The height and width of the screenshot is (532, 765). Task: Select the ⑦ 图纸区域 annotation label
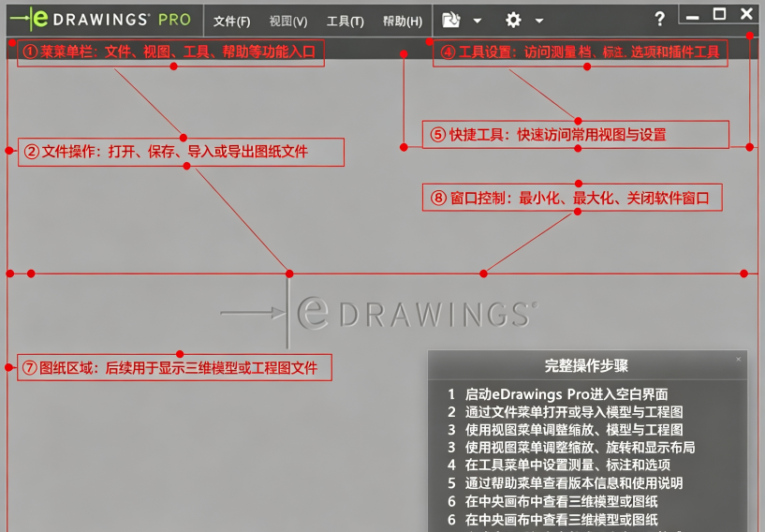(174, 367)
